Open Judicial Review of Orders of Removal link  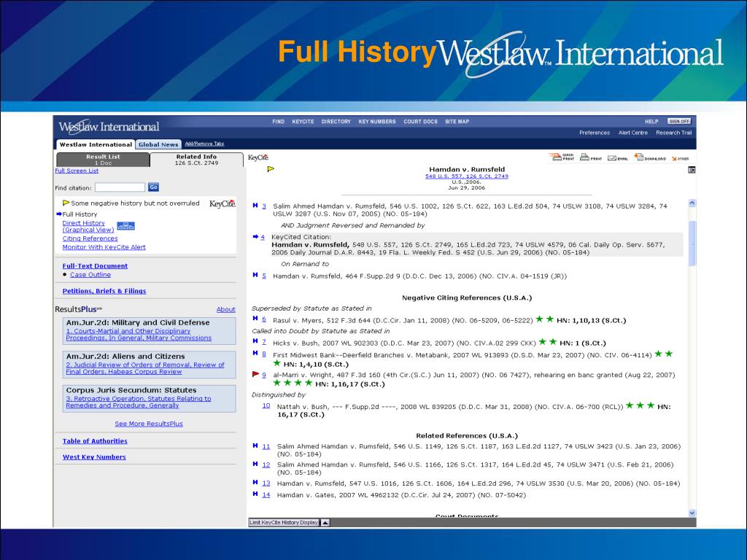(x=145, y=368)
